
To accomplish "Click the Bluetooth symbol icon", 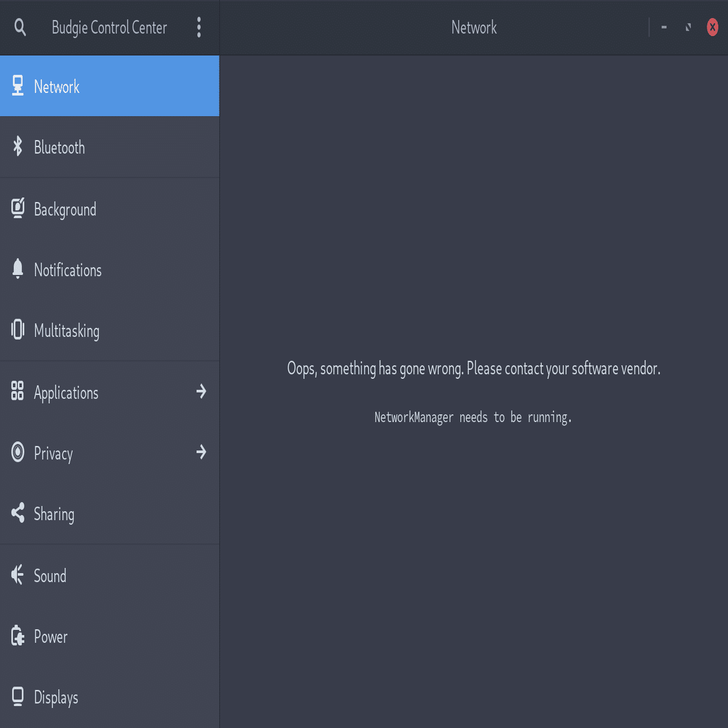I will coord(18,147).
